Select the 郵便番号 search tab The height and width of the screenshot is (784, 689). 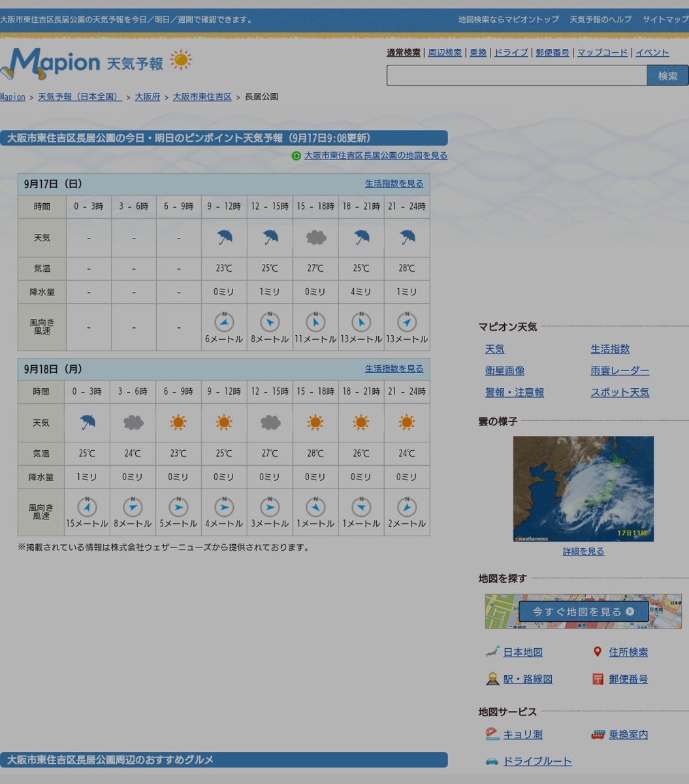click(x=553, y=53)
